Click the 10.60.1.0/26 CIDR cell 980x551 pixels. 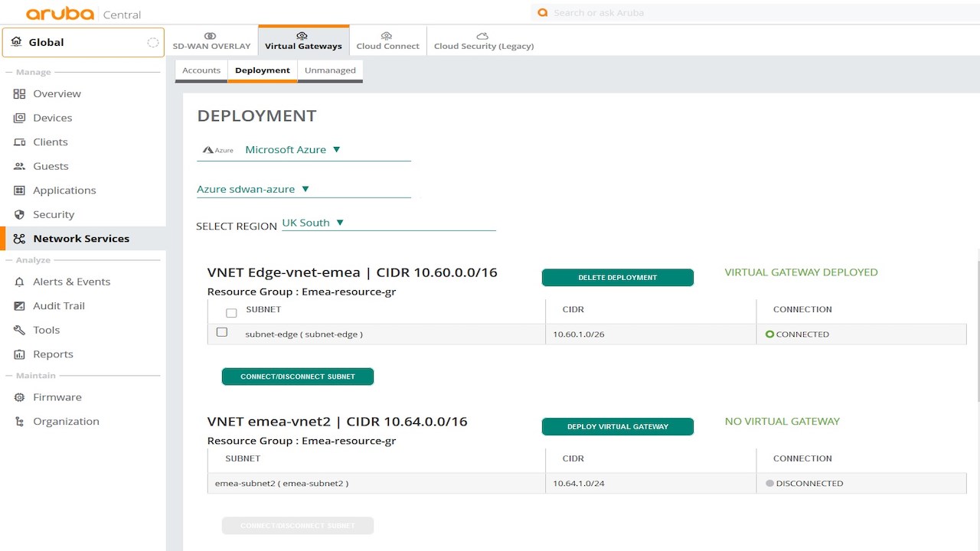[x=579, y=334]
